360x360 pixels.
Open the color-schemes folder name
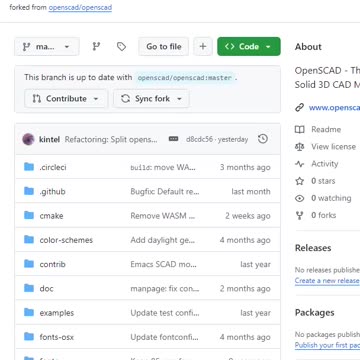pyautogui.click(x=66, y=240)
